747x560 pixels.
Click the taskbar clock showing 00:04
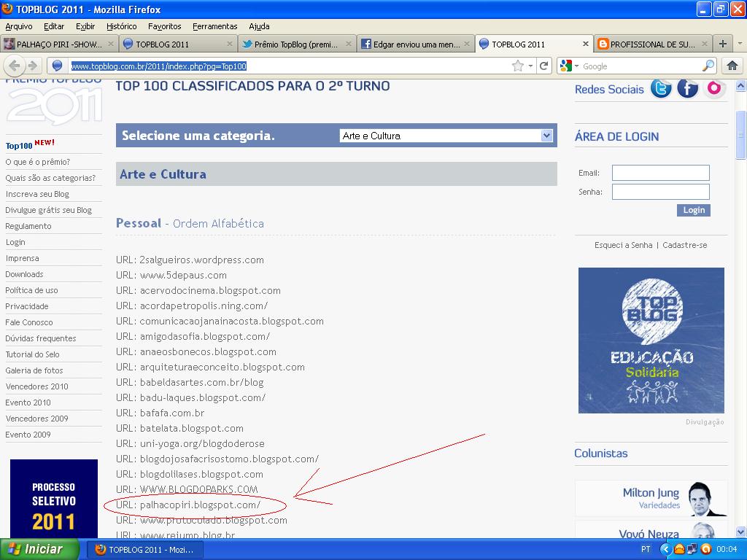(x=727, y=550)
